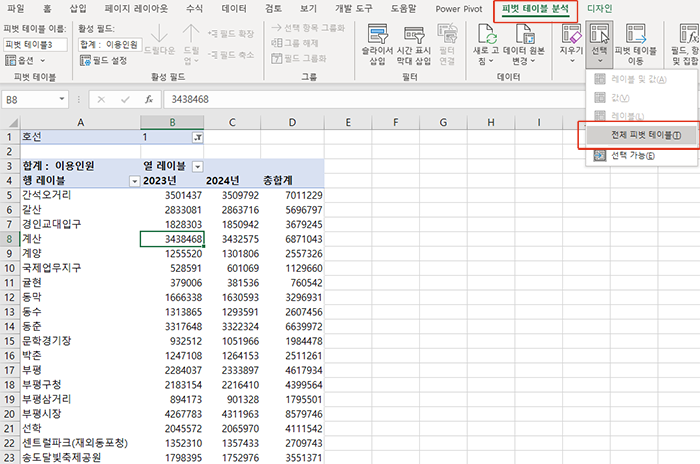The width and height of the screenshot is (700, 464).
Task: Click the 필드, 항목 및 집합 icon
Action: [689, 34]
